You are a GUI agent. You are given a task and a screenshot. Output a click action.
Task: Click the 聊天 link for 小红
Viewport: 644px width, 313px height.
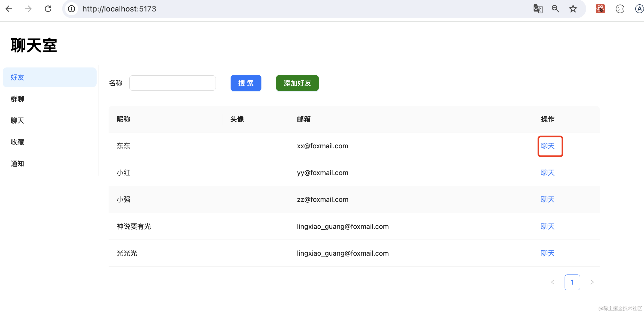click(x=547, y=173)
